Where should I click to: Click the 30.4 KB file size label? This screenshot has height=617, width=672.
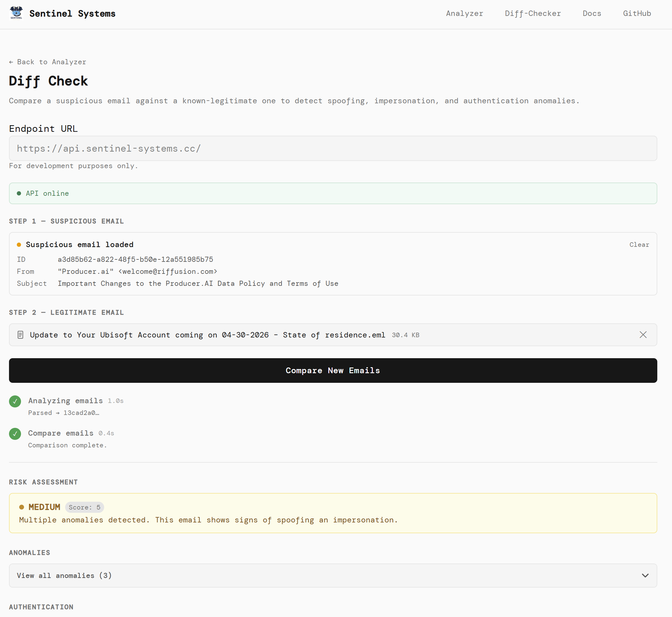pyautogui.click(x=405, y=335)
